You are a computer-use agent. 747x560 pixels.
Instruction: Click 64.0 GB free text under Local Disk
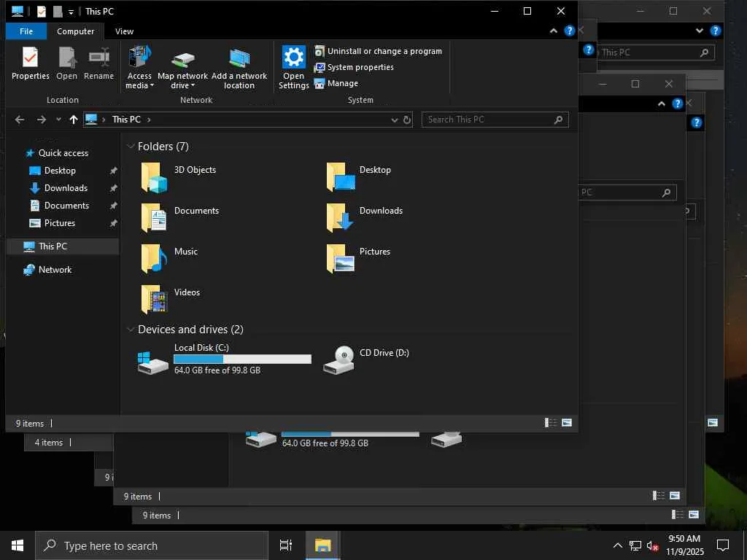217,370
